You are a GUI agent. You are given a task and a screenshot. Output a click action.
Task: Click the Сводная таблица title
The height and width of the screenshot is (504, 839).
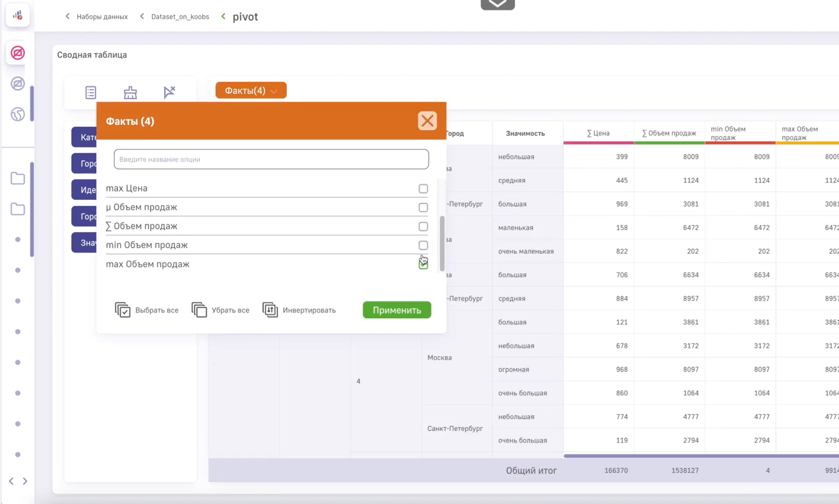92,55
